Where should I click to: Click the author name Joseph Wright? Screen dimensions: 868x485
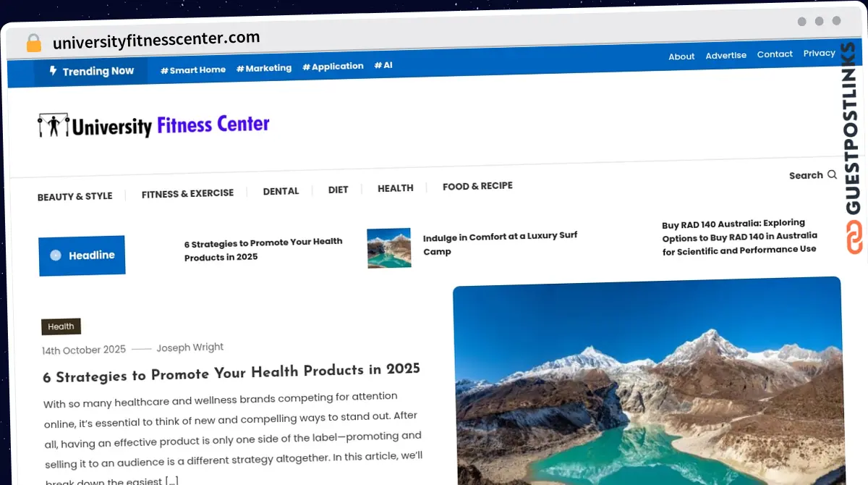point(190,347)
